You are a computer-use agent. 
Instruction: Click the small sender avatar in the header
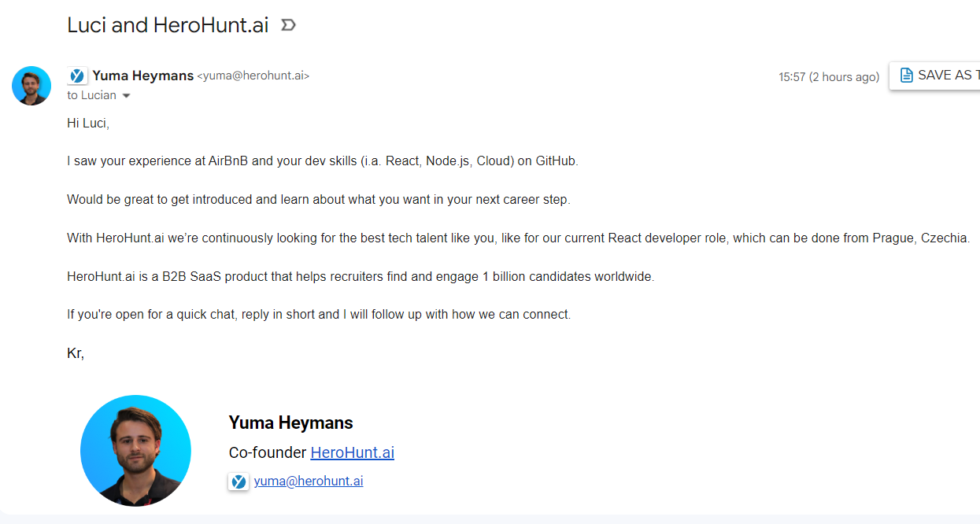click(x=31, y=86)
